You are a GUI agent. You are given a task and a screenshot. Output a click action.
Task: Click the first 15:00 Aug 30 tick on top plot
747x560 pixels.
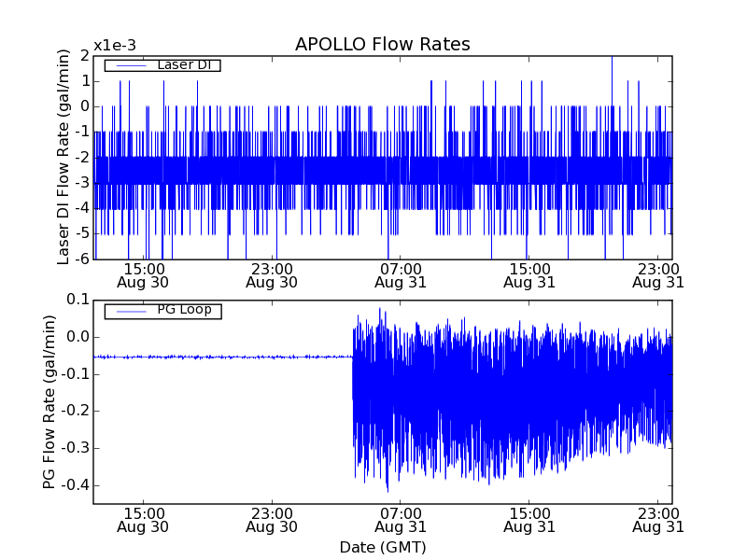coord(145,274)
